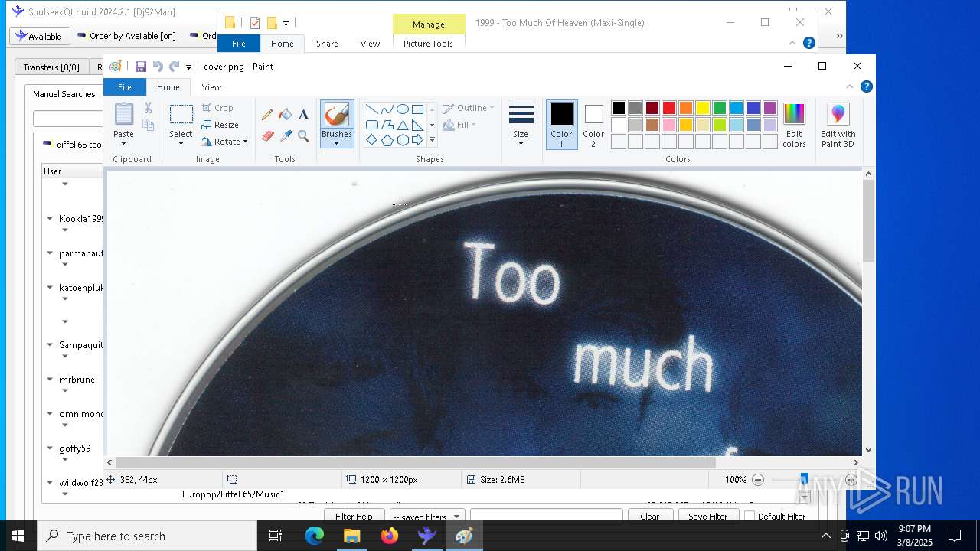The image size is (980, 551).
Task: Select the Fill with color bucket tool
Action: click(x=286, y=115)
